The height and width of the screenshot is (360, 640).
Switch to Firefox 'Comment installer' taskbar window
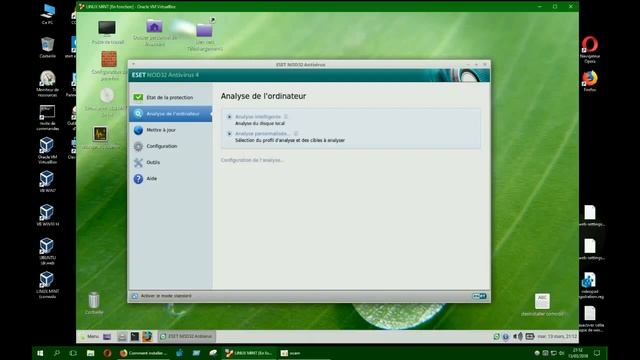coord(143,353)
